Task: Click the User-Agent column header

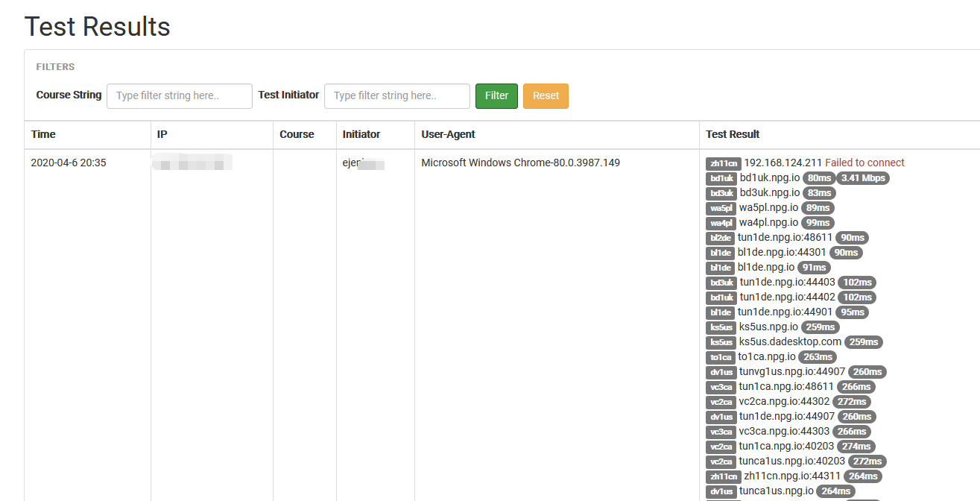Action: pyautogui.click(x=448, y=134)
